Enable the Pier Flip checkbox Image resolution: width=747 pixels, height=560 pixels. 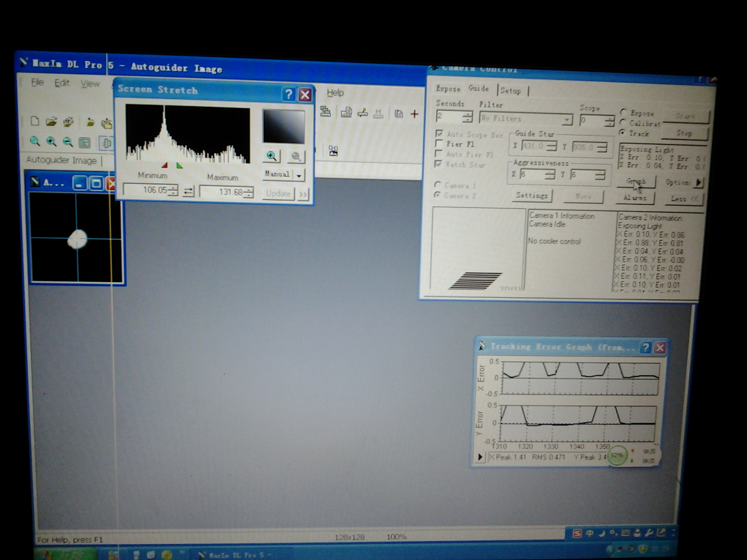tap(440, 144)
